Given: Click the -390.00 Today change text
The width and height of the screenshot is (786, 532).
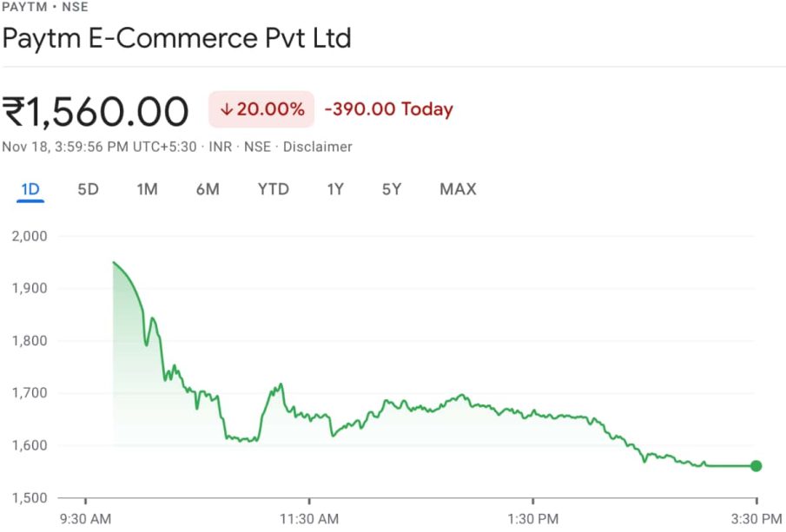Looking at the screenshot, I should click(x=388, y=109).
